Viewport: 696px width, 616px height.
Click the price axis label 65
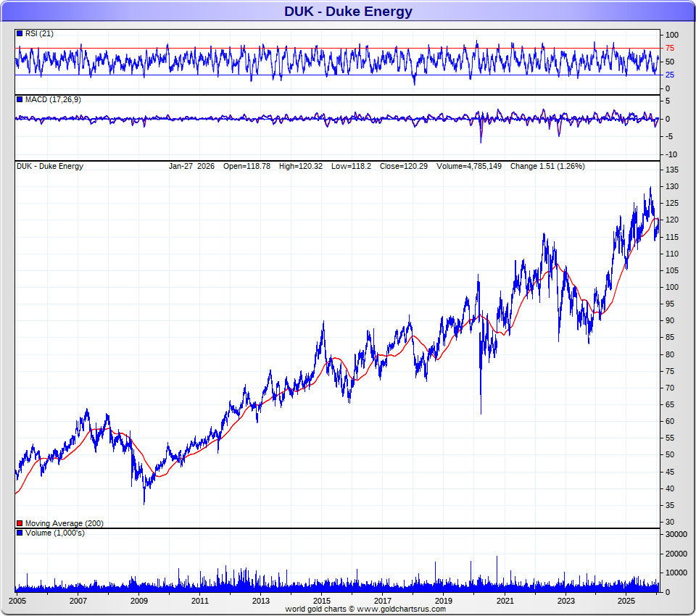(670, 404)
